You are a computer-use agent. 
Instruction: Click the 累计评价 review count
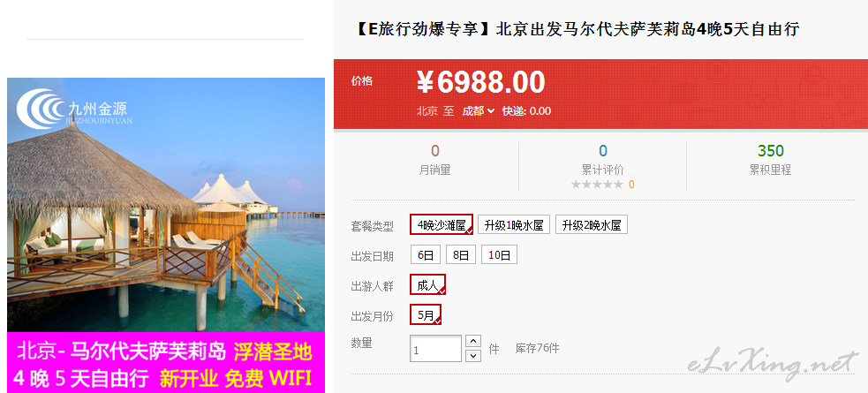coord(603,150)
